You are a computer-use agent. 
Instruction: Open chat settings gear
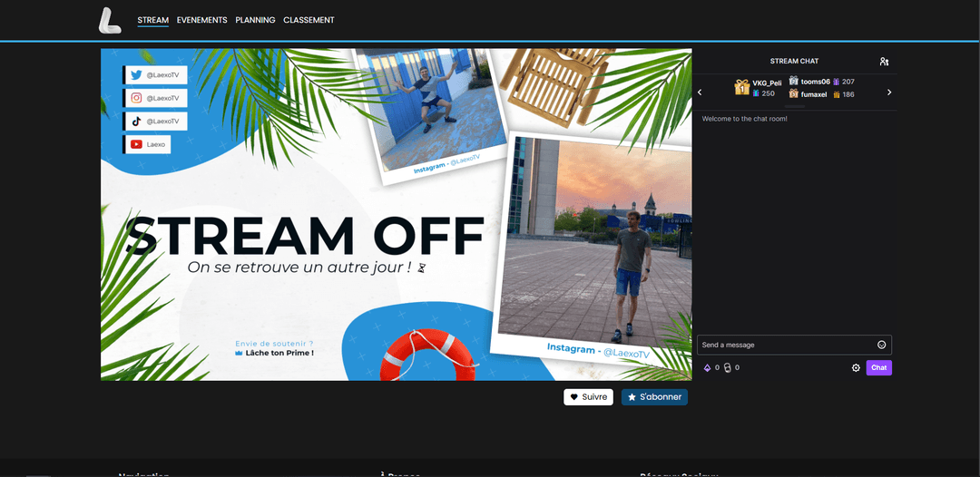856,367
